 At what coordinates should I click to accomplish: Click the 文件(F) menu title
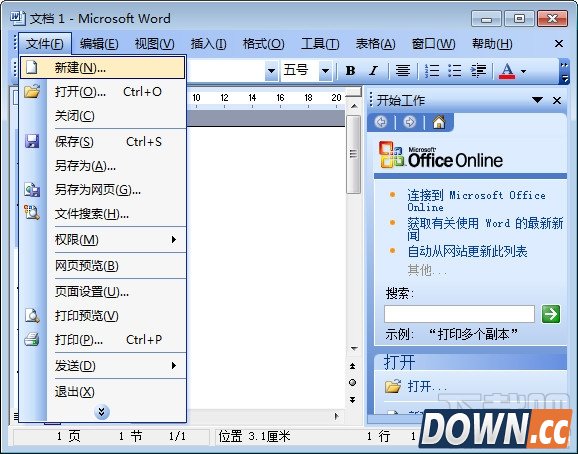click(x=45, y=44)
